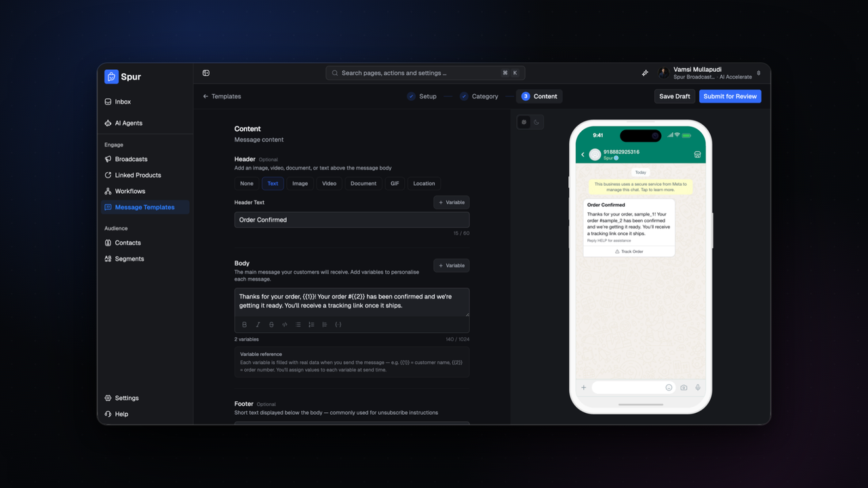868x488 pixels.
Task: Apply italic formatting to body text
Action: [x=258, y=325]
